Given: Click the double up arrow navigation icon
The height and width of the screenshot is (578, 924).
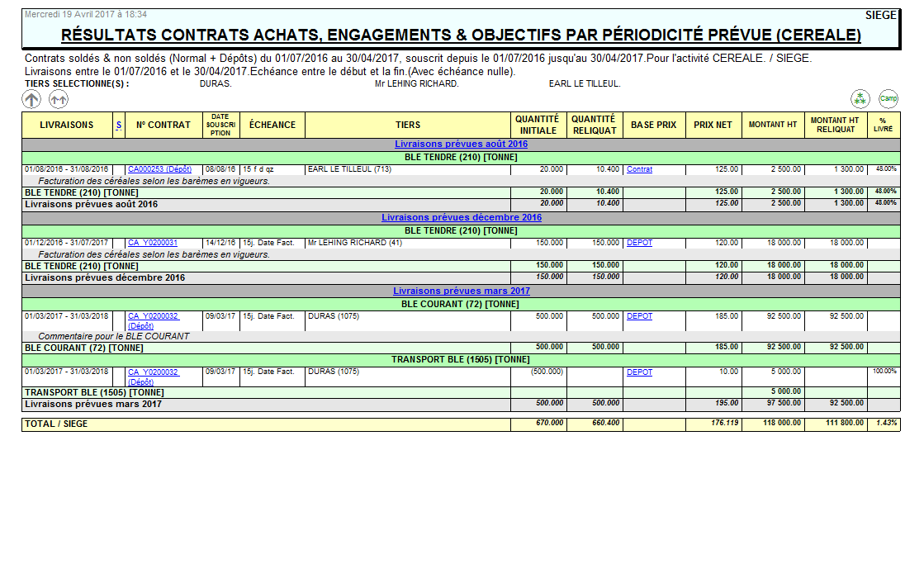Looking at the screenshot, I should click(x=56, y=99).
